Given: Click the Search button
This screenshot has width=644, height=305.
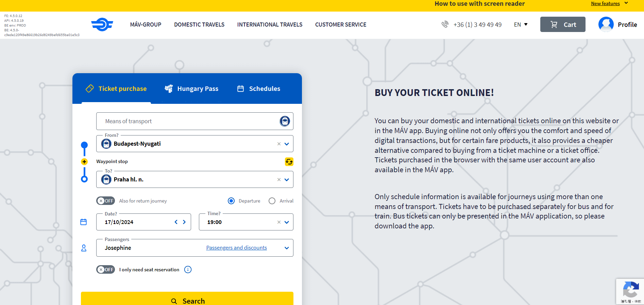Looking at the screenshot, I should click(187, 299).
